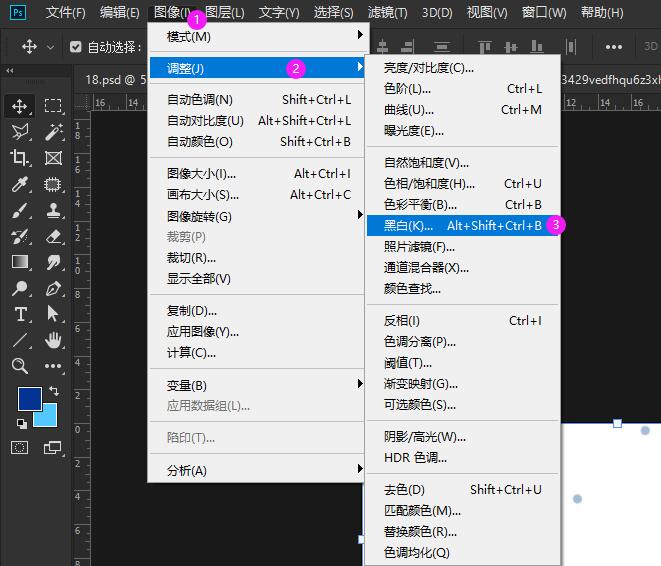Image resolution: width=661 pixels, height=566 pixels.
Task: Choose 阴影/高光(W) adjustment
Action: tap(462, 437)
